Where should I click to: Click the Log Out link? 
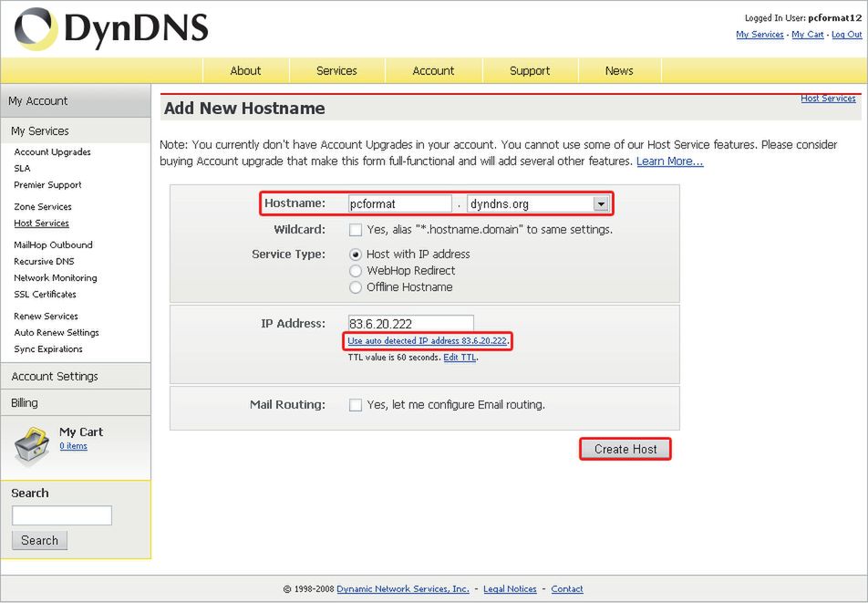tap(847, 35)
